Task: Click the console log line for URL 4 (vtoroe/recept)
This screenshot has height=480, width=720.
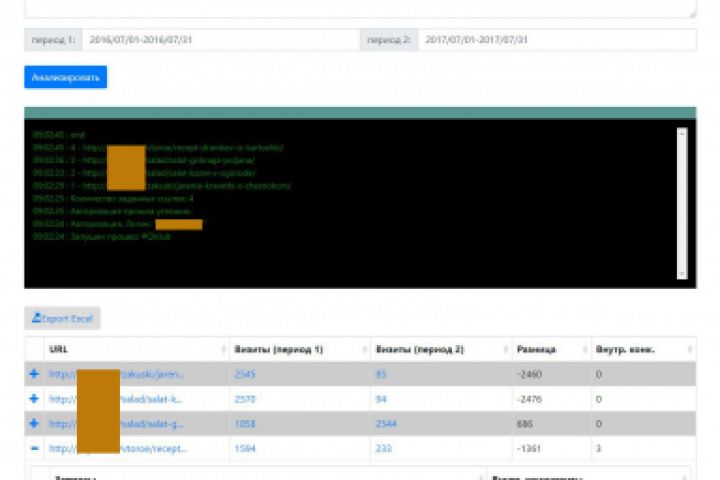Action: [158, 148]
